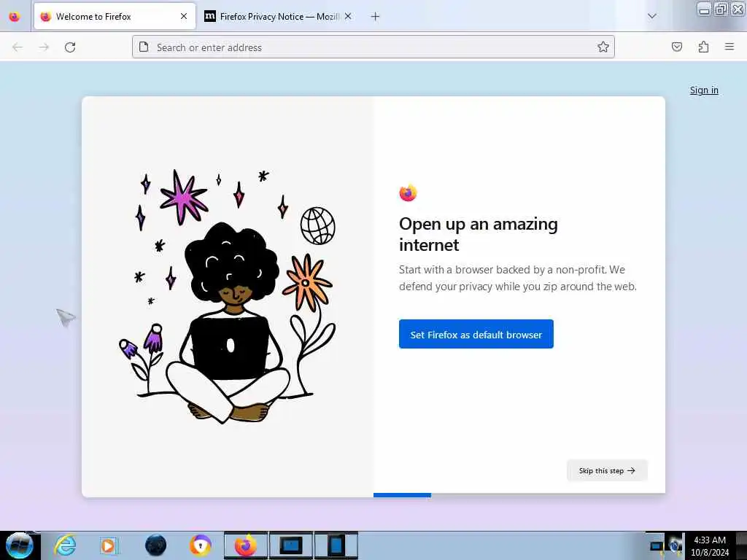Click the onboarding progress bar indicator
This screenshot has width=747, height=560.
click(402, 495)
